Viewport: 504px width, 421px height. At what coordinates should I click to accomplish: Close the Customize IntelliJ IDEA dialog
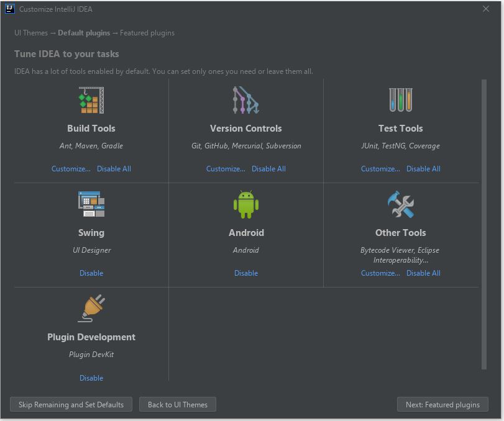click(x=486, y=9)
